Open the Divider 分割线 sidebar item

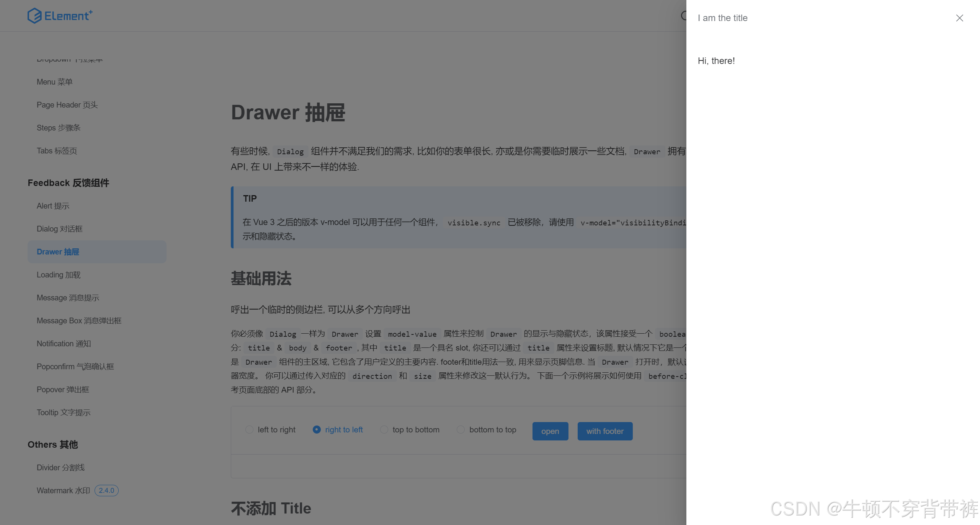tap(60, 468)
